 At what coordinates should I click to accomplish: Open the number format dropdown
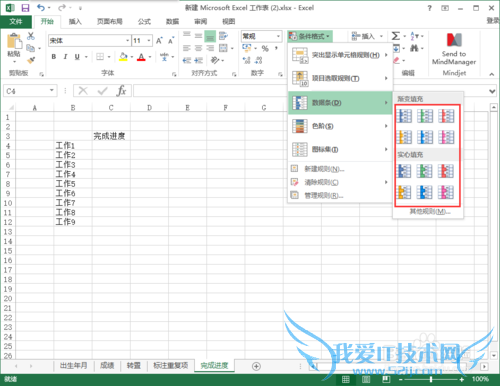click(278, 36)
